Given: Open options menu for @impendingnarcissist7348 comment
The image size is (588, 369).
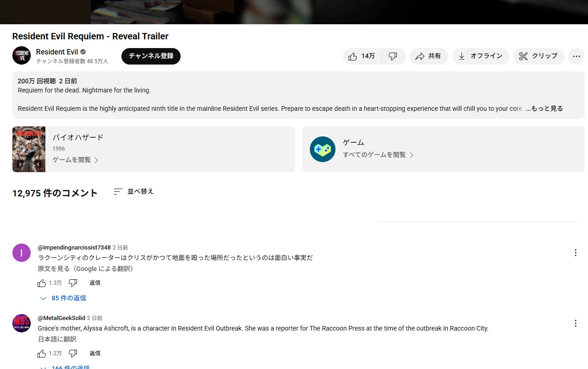Looking at the screenshot, I should click(x=576, y=253).
